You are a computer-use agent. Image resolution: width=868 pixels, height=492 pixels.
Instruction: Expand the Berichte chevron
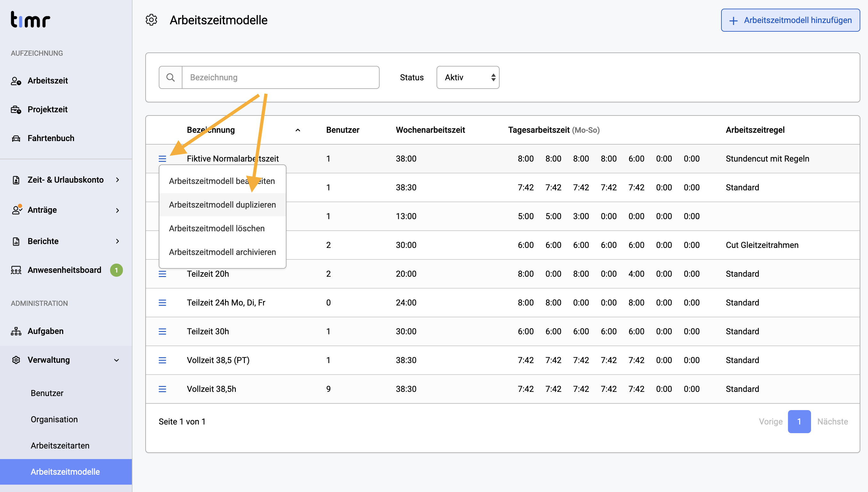pyautogui.click(x=117, y=241)
